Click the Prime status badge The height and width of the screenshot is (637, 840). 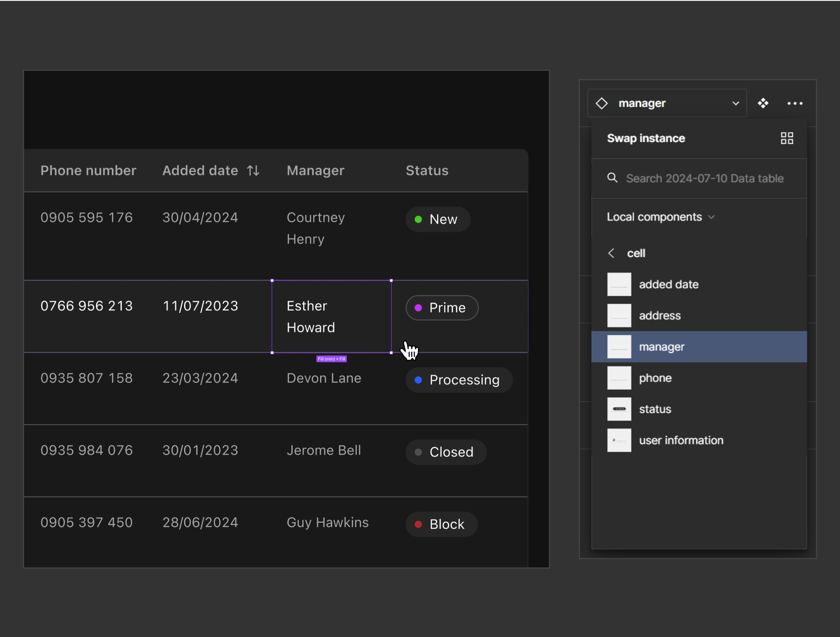click(442, 308)
